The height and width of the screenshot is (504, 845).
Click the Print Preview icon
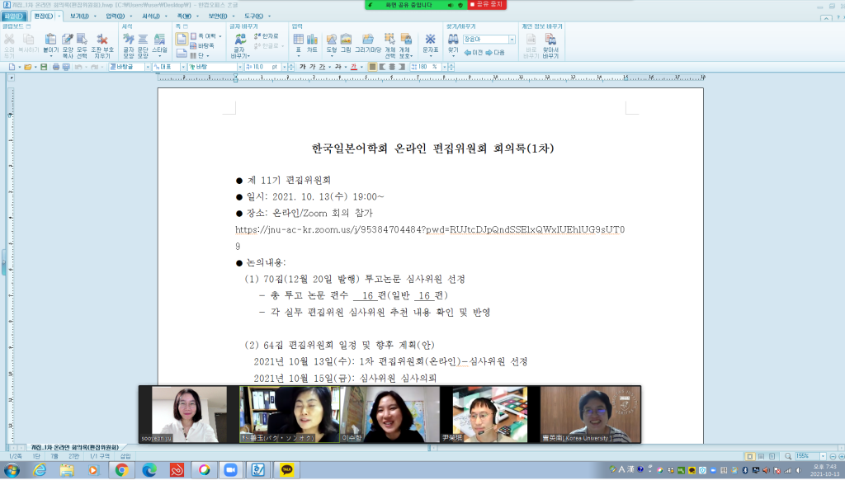(x=66, y=68)
